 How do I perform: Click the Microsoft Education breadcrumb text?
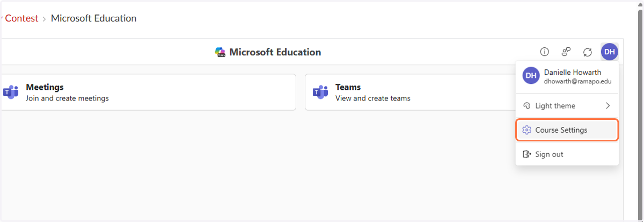tap(94, 18)
